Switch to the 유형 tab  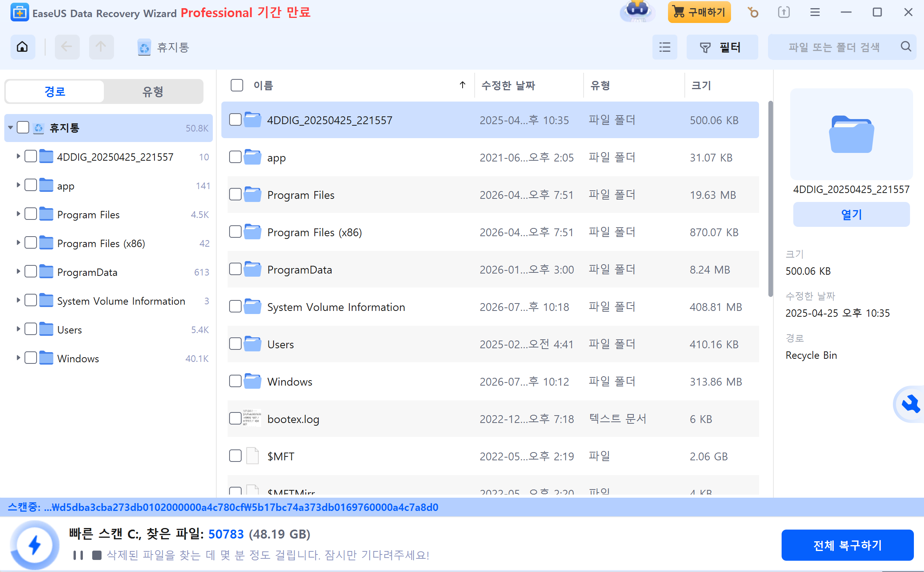153,91
